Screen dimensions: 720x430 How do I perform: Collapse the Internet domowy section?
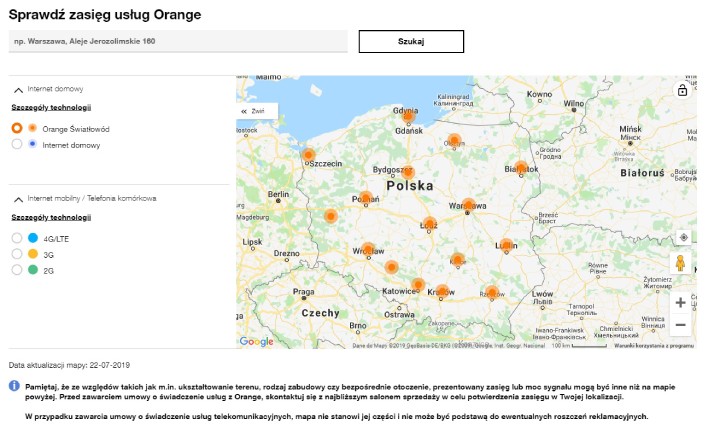pyautogui.click(x=18, y=89)
